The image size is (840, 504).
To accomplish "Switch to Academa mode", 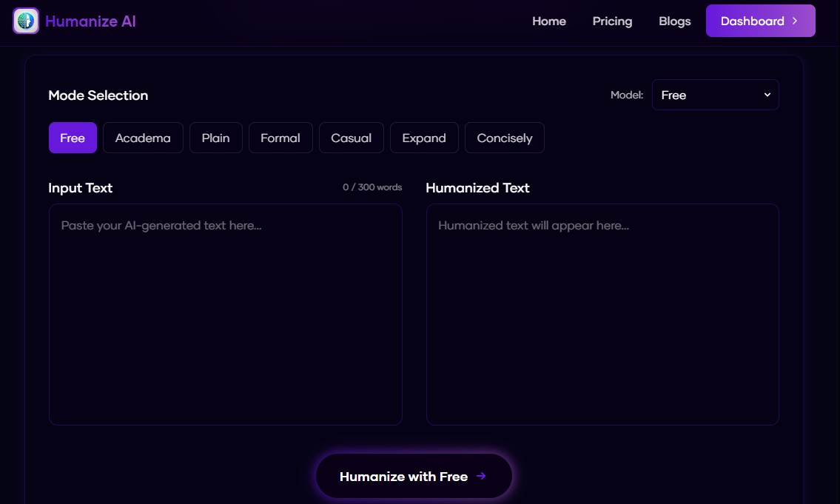I will (x=143, y=138).
